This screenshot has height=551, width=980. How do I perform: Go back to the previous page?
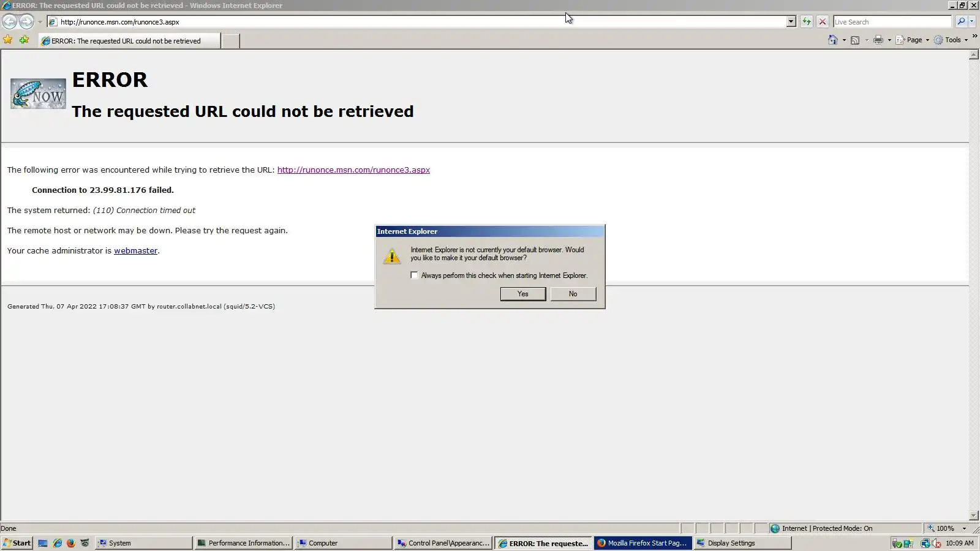(x=9, y=21)
